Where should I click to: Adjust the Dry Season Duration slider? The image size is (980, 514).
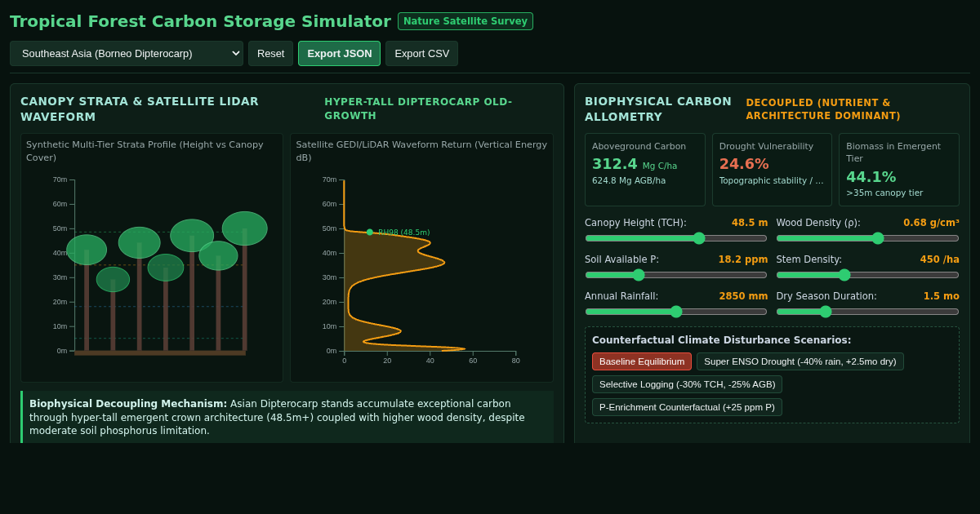867,312
